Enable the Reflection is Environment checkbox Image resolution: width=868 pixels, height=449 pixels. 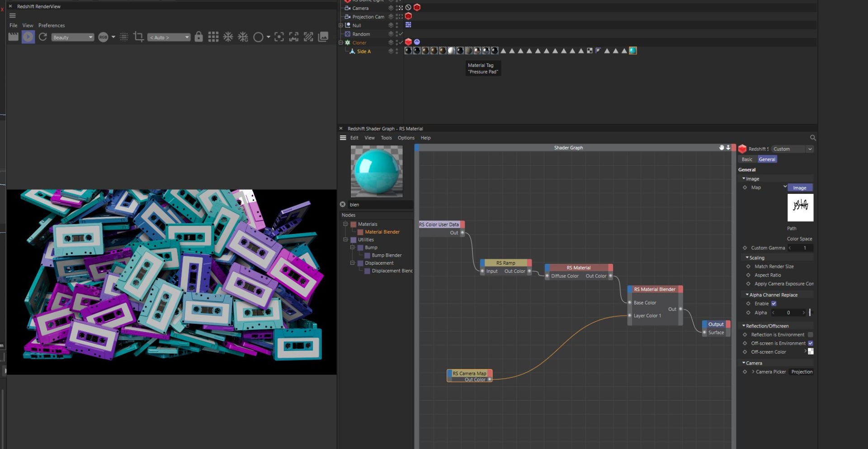click(811, 335)
